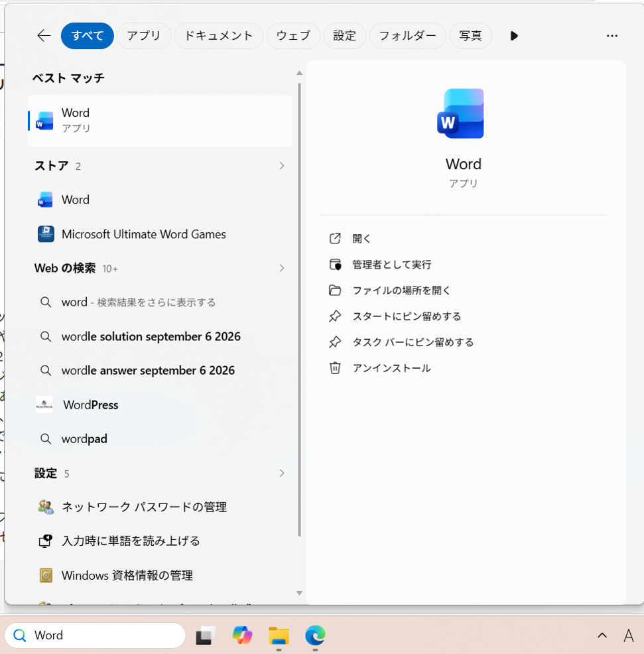
Task: Click 管理者として実行 for Word
Action: 392,265
